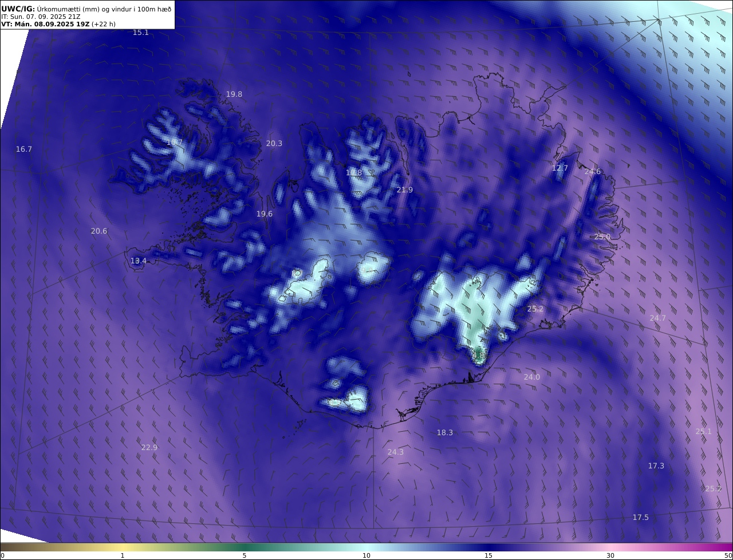Click the colorbar tick label 30
The height and width of the screenshot is (560, 733).
tap(610, 555)
